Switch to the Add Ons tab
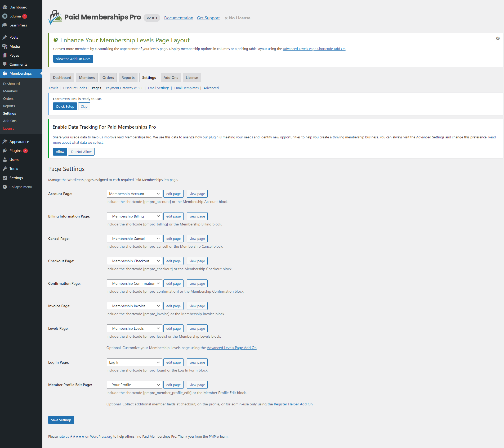Image resolution: width=504 pixels, height=448 pixels. pos(171,78)
